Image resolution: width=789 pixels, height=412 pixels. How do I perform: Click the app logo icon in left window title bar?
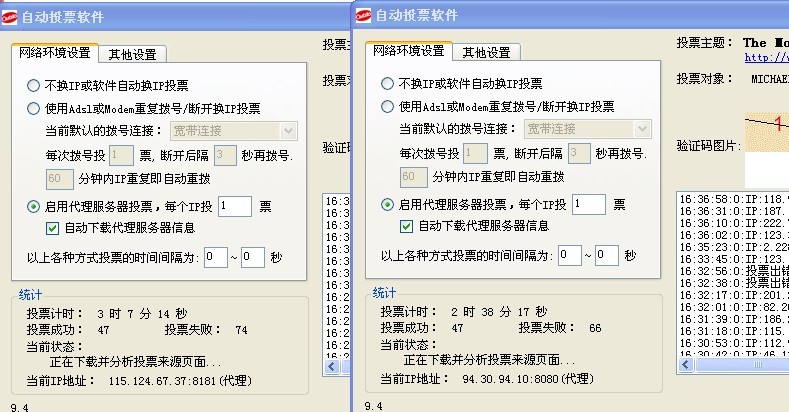point(10,17)
